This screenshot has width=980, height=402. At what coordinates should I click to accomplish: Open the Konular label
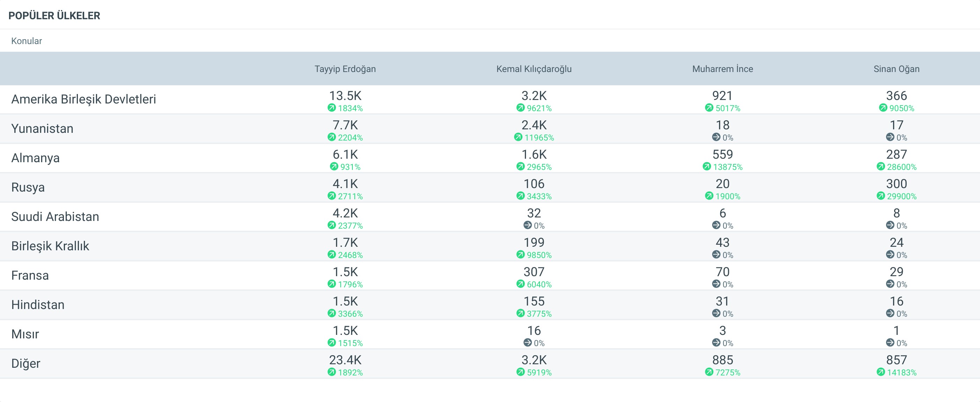(27, 41)
